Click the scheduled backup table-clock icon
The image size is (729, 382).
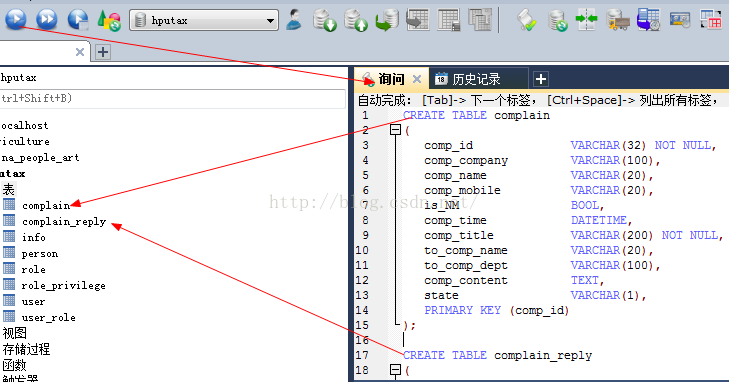pyautogui.click(x=649, y=20)
